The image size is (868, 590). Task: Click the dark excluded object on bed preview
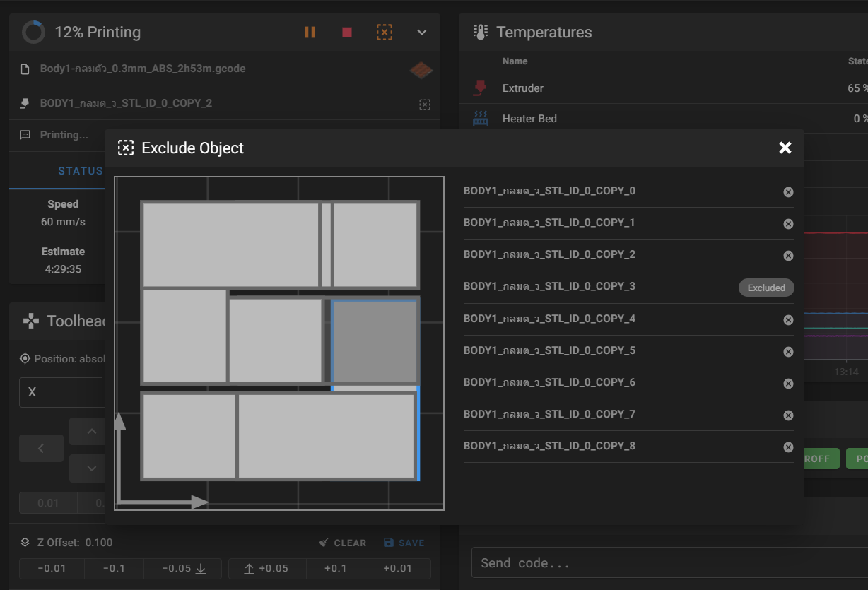(375, 342)
